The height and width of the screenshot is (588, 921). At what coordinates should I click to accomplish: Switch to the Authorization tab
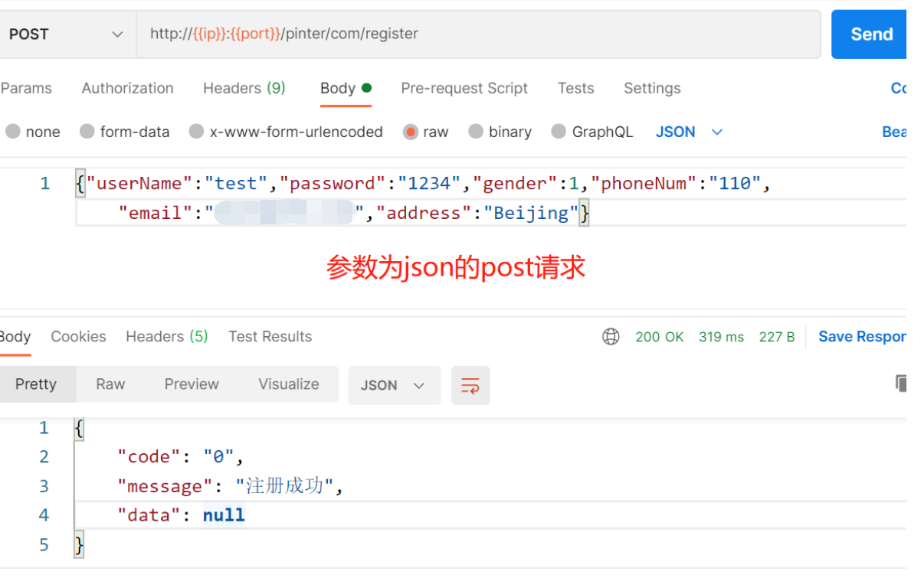pyautogui.click(x=127, y=88)
